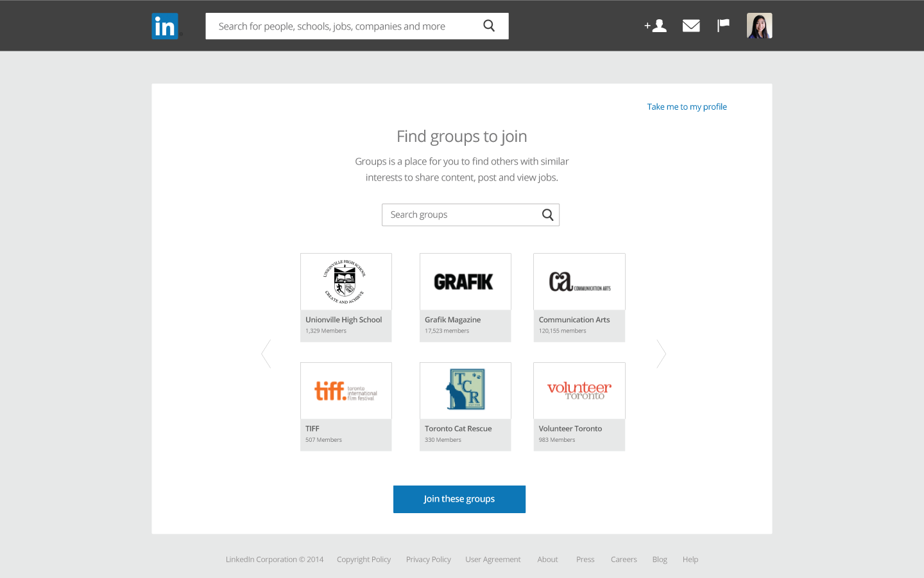Select the TIFF group card

[x=346, y=407]
